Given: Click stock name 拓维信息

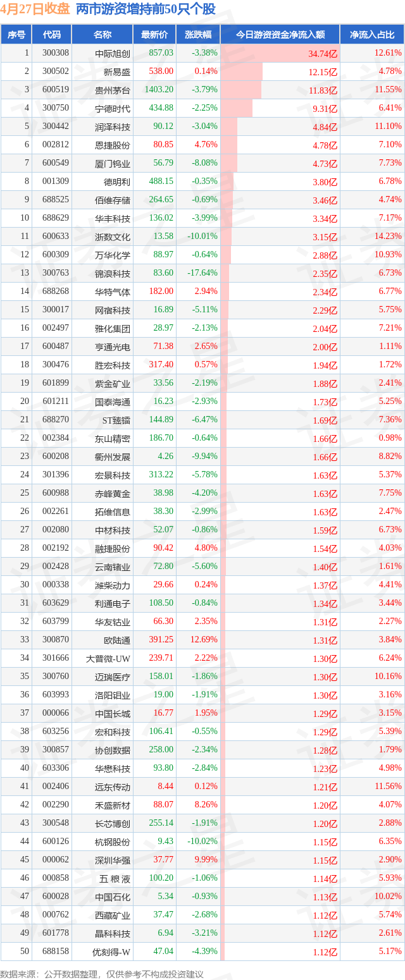Looking at the screenshot, I should coord(113,511).
